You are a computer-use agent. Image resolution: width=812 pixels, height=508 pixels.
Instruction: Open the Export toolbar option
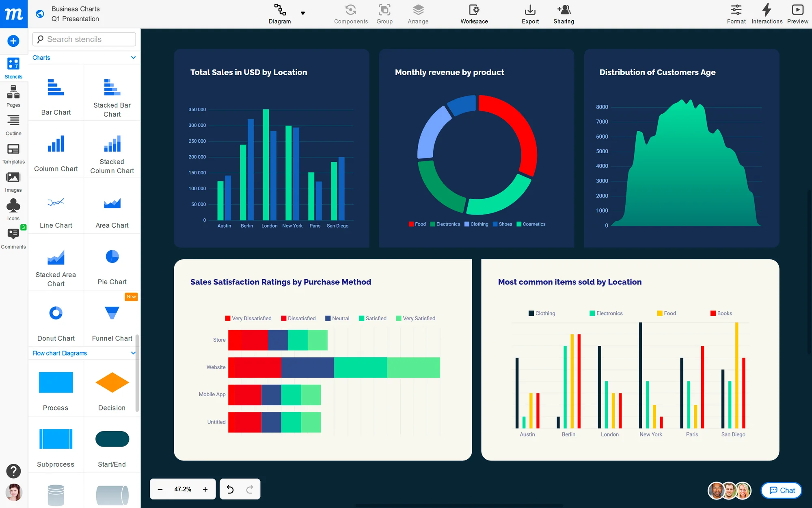(x=530, y=14)
